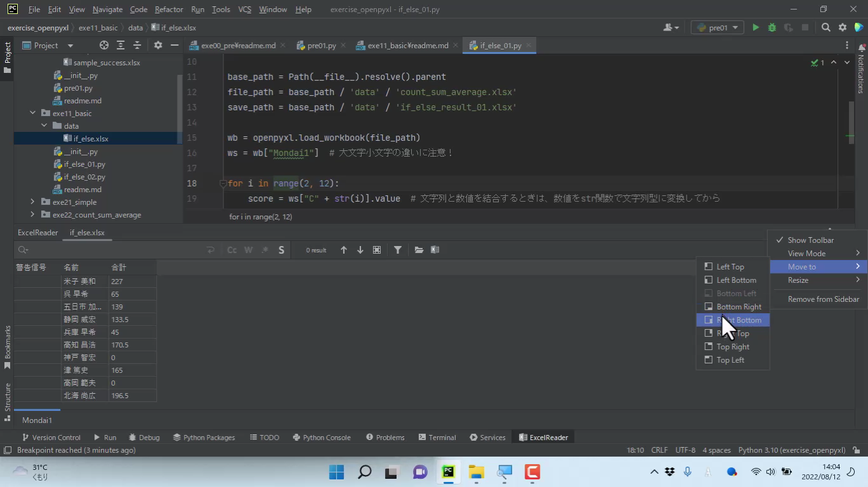This screenshot has width=868, height=487.
Task: Toggle the W whole-words search option
Action: click(248, 250)
